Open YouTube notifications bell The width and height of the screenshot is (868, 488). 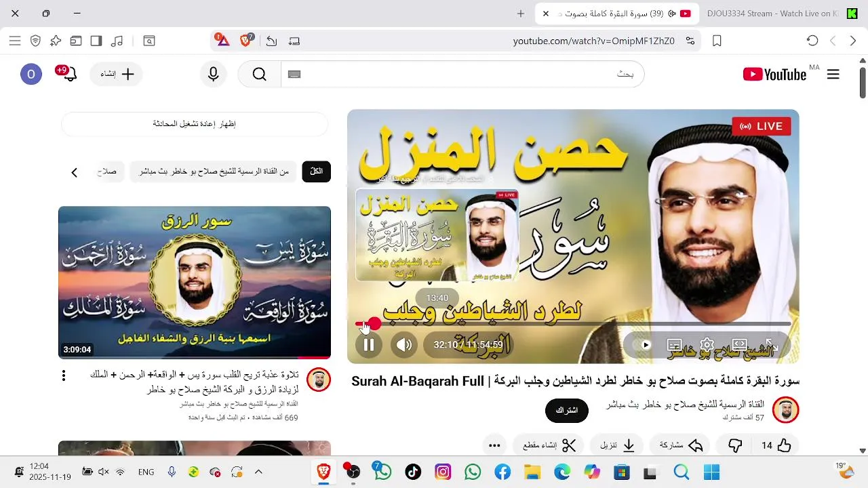[69, 75]
